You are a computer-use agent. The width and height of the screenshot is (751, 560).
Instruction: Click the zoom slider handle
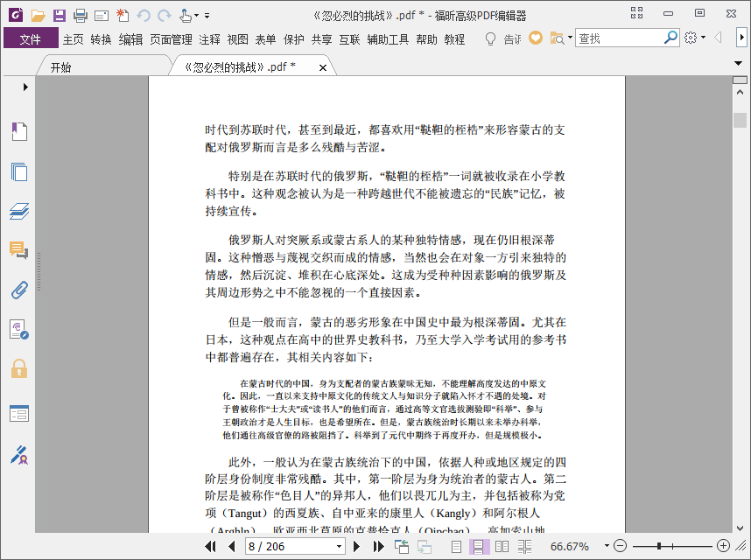click(x=659, y=546)
